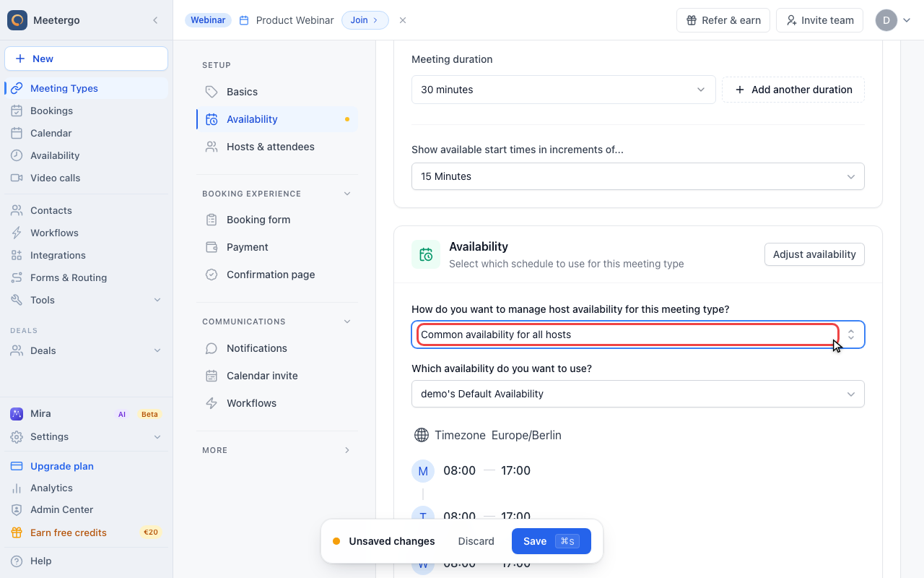
Task: Click Invite team button
Action: point(820,20)
